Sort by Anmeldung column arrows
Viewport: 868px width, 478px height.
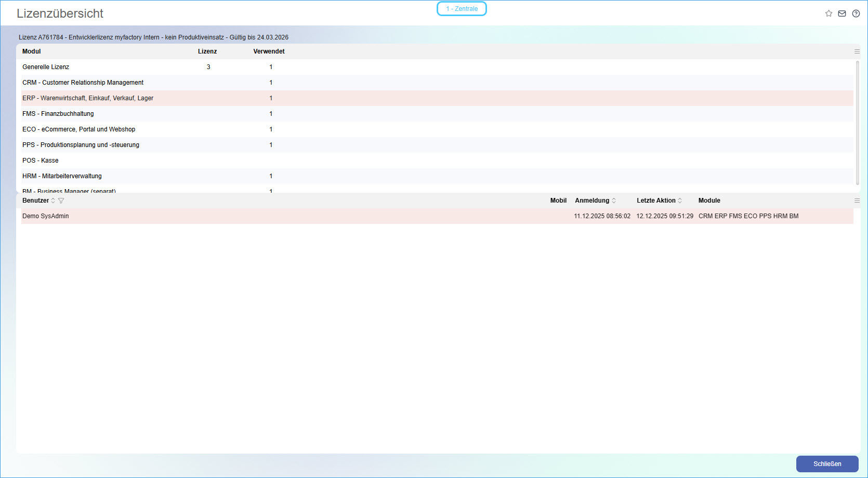614,201
